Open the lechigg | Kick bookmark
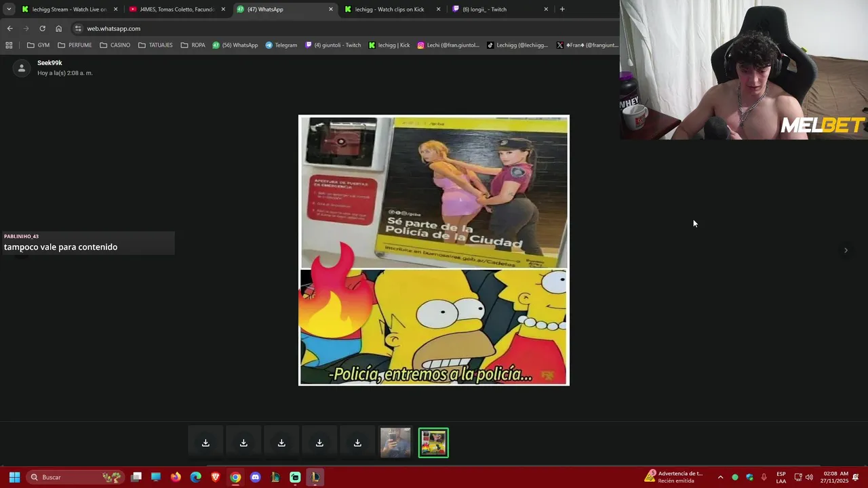 [x=389, y=45]
